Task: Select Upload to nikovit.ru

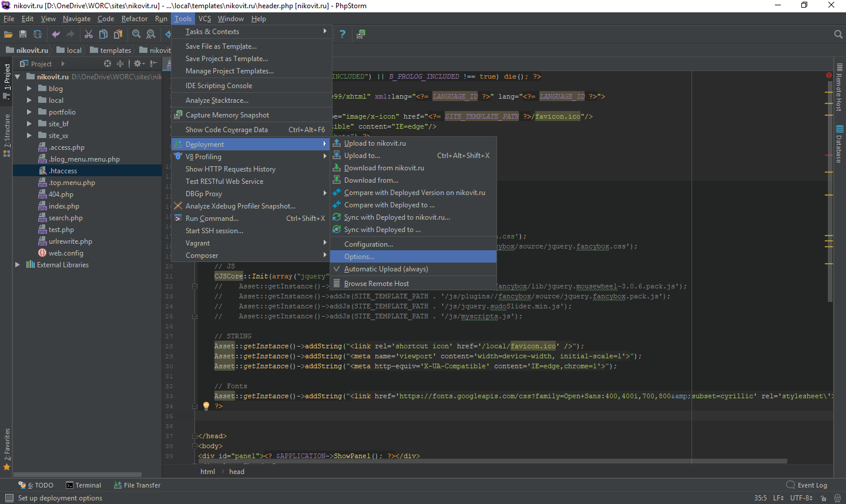Action: pos(413,143)
